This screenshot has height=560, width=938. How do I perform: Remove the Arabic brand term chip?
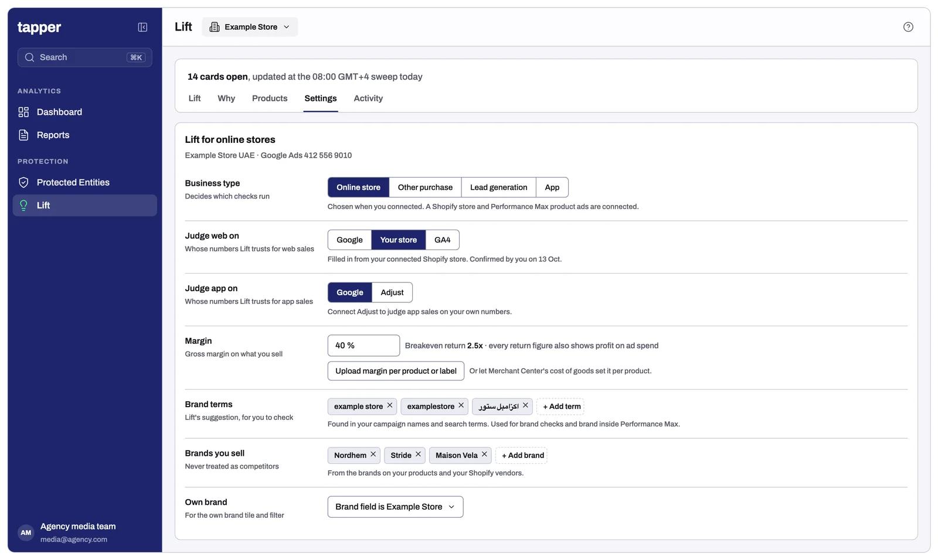525,405
